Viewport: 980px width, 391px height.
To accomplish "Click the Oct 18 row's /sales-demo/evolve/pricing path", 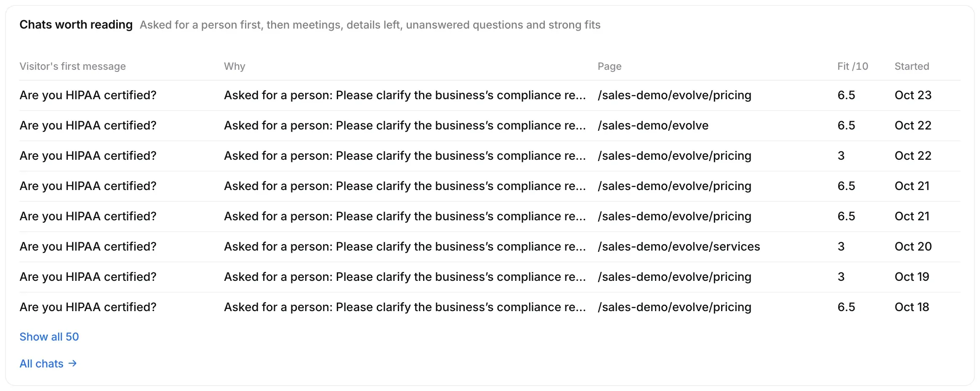I will pyautogui.click(x=674, y=307).
